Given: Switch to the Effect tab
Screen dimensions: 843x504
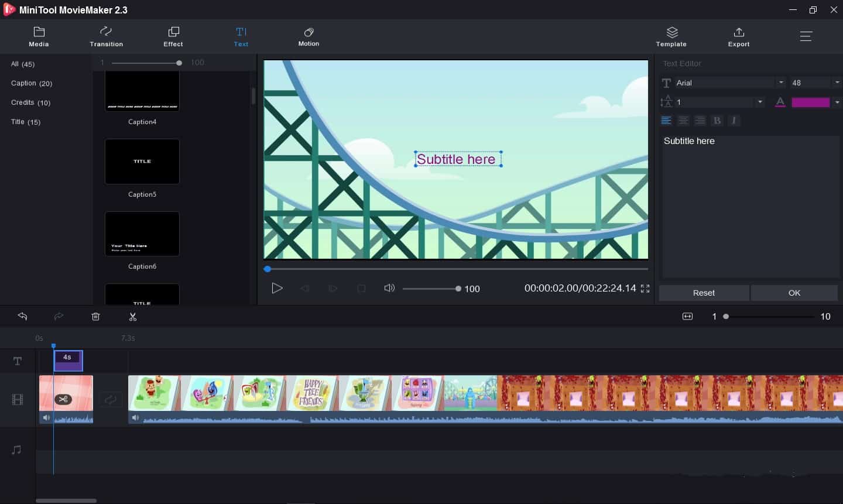Looking at the screenshot, I should pyautogui.click(x=173, y=36).
